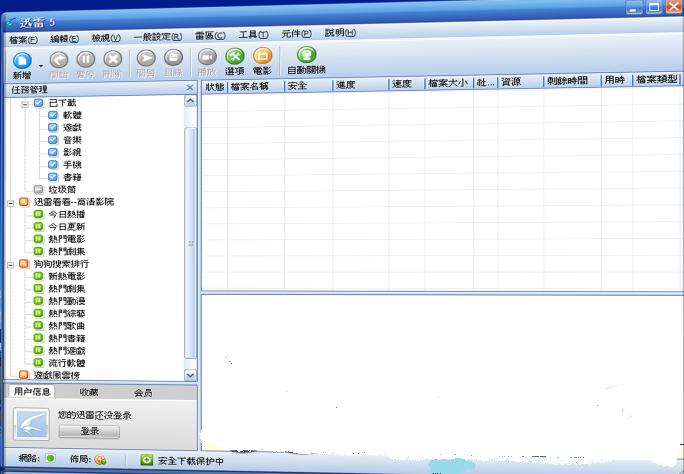Open the dropdown arrow beside 新增

41,66
